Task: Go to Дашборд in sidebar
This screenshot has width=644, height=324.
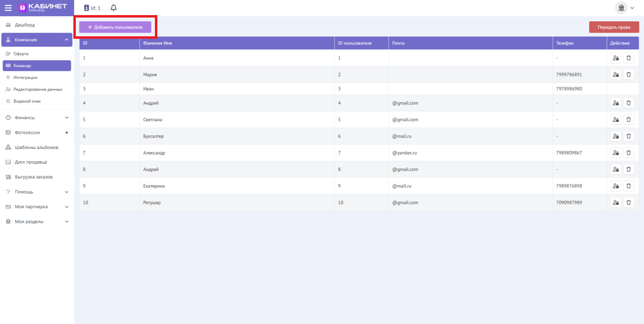Action: click(x=25, y=25)
